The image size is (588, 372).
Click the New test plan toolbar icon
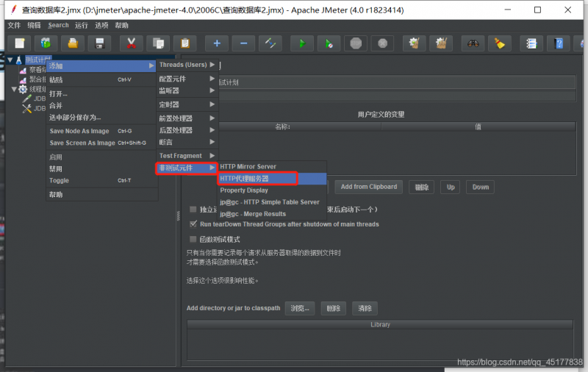tap(20, 43)
